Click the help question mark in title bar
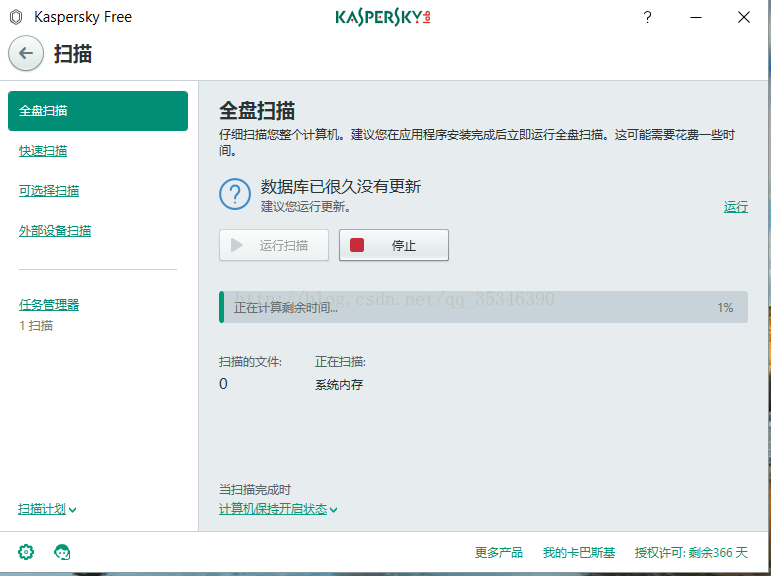Image resolution: width=771 pixels, height=576 pixels. pos(648,17)
